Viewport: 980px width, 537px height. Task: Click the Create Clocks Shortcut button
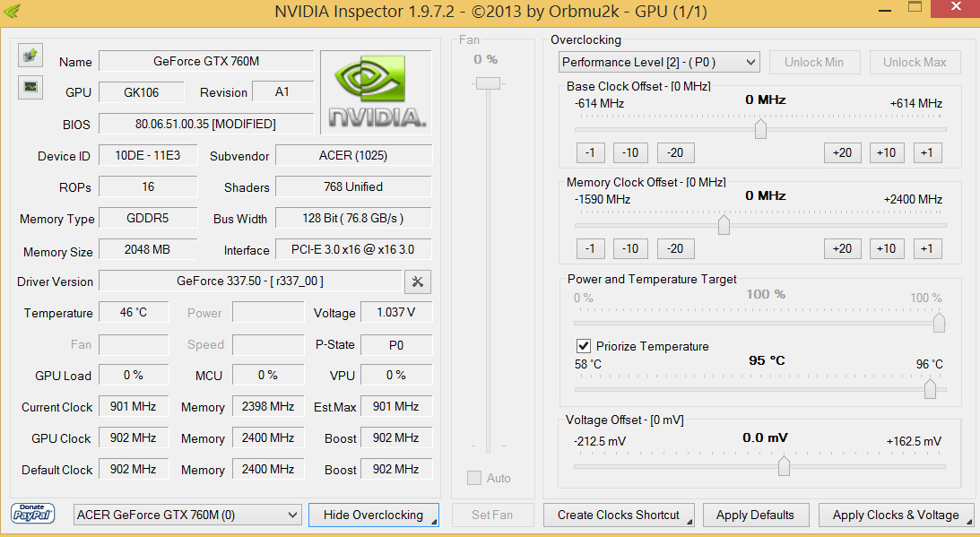(x=618, y=515)
